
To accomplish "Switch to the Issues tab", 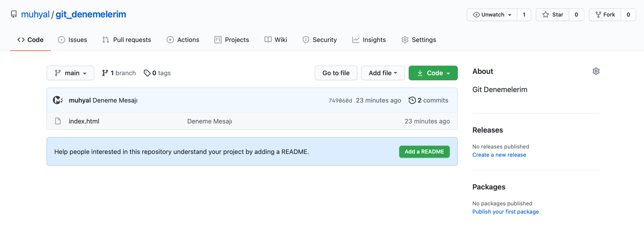I will pos(72,40).
